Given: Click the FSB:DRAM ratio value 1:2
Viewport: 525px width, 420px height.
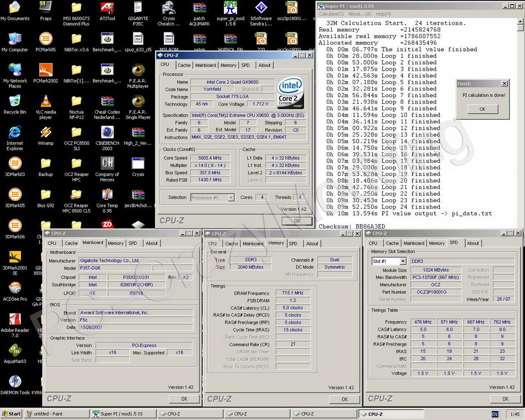Looking at the screenshot, I should pyautogui.click(x=293, y=300).
